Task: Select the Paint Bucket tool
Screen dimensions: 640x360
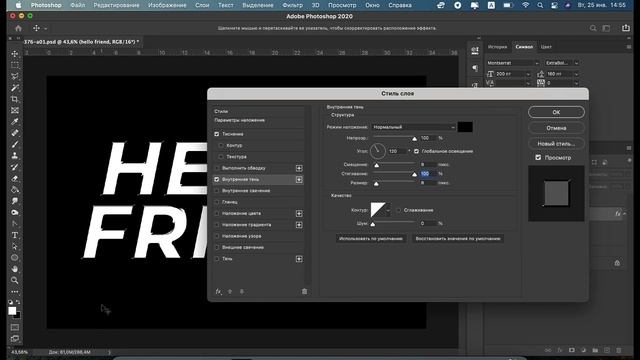Action: click(15, 190)
